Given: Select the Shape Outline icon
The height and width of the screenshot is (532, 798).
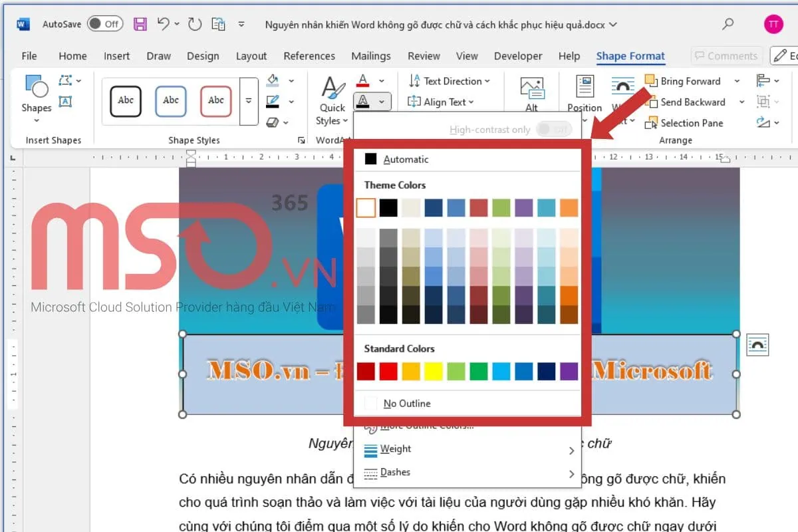Looking at the screenshot, I should (271, 100).
